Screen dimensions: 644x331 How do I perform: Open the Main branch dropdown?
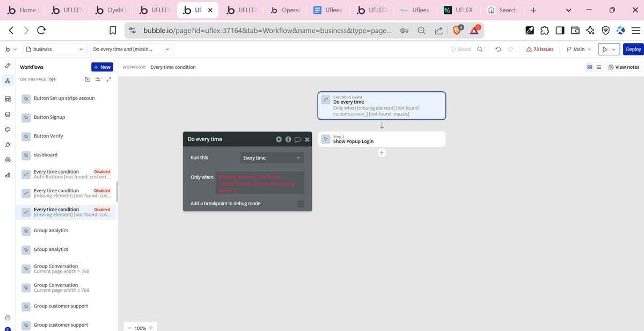577,49
